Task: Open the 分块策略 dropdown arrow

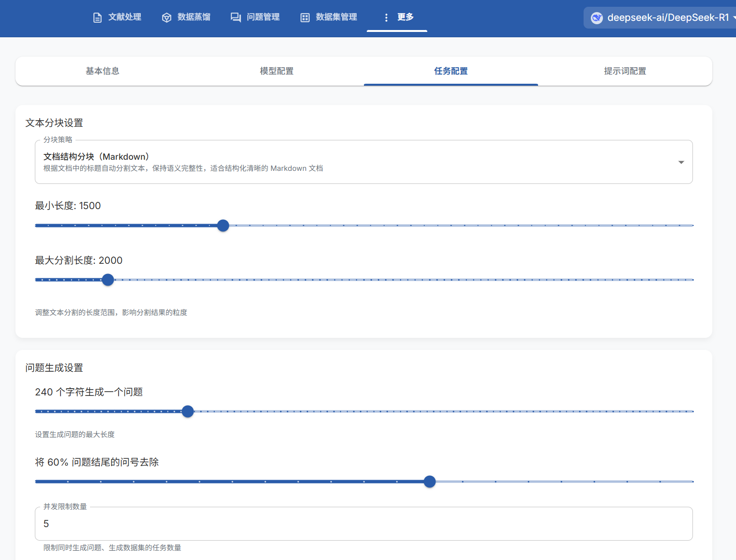Action: (x=681, y=162)
